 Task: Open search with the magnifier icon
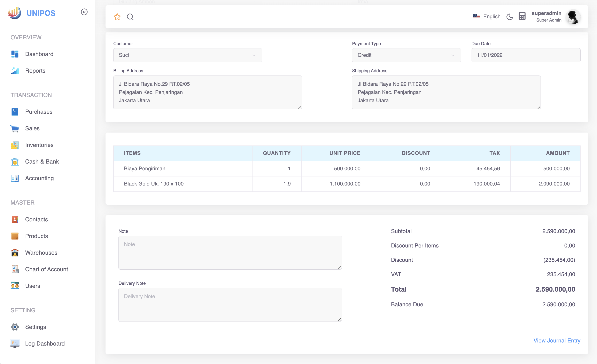tap(130, 17)
